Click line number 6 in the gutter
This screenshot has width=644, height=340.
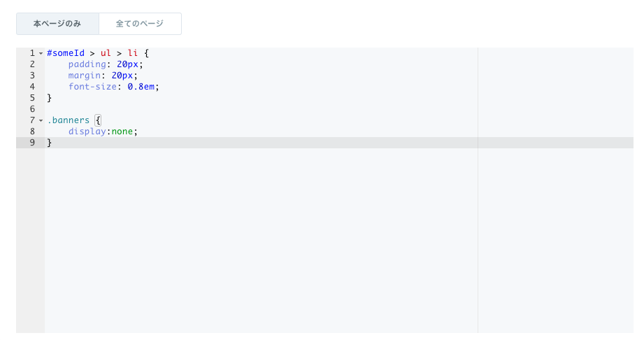click(32, 109)
